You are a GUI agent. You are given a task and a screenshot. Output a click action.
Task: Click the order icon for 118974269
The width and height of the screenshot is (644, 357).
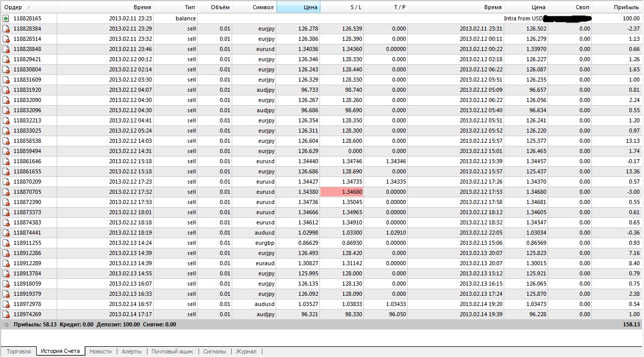point(6,314)
